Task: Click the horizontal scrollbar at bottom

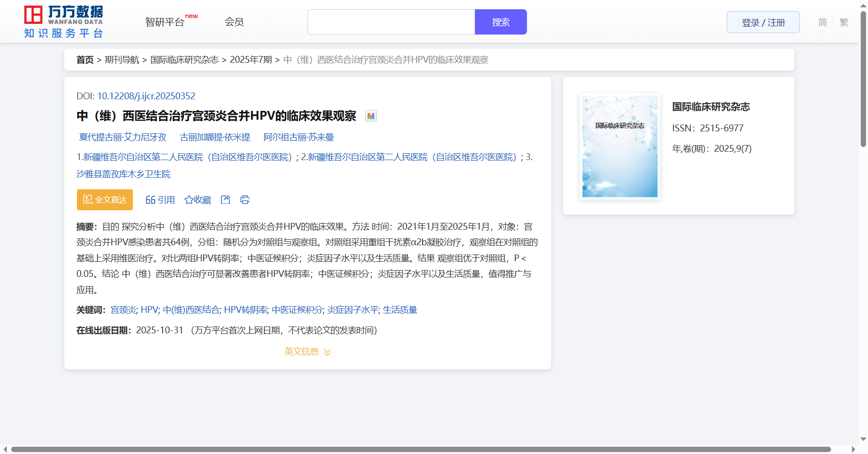Action: coord(421,449)
